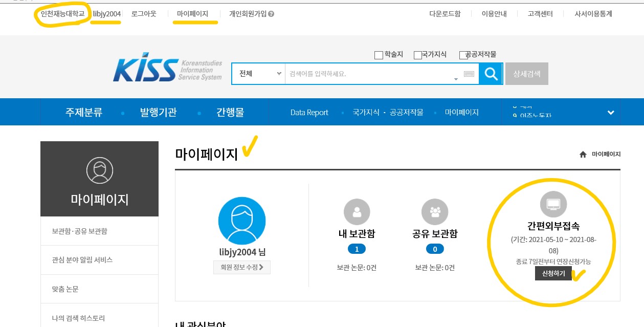Click the blue user profile avatar

[x=241, y=221]
